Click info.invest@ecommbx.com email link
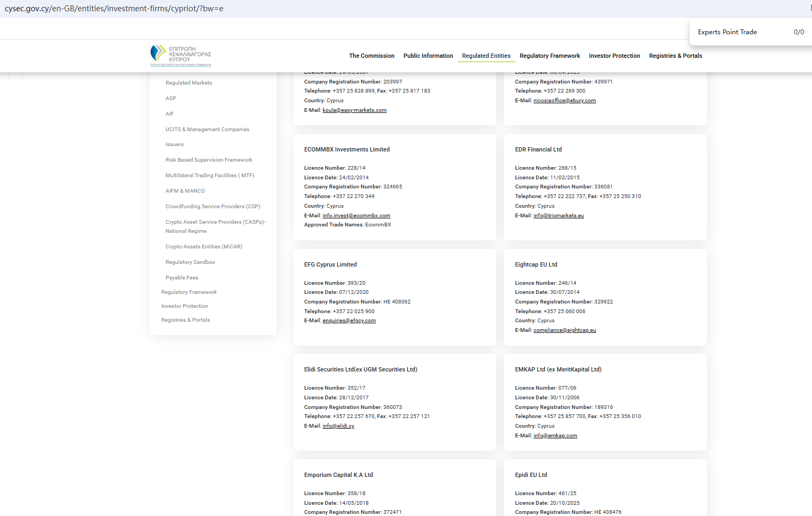 click(356, 216)
